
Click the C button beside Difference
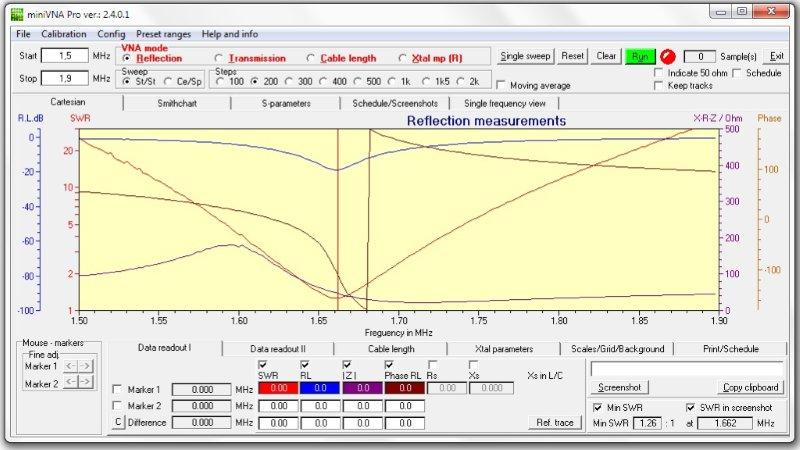coord(118,423)
